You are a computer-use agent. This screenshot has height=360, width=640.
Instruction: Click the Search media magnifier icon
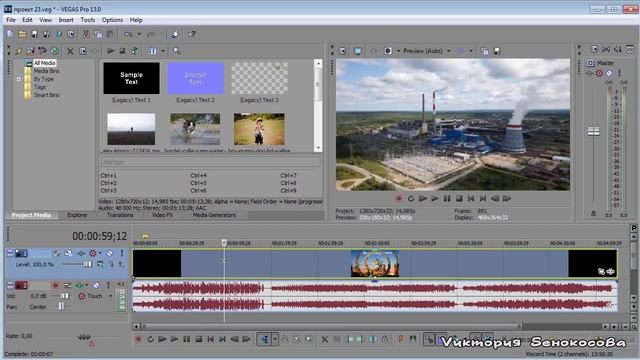click(177, 51)
